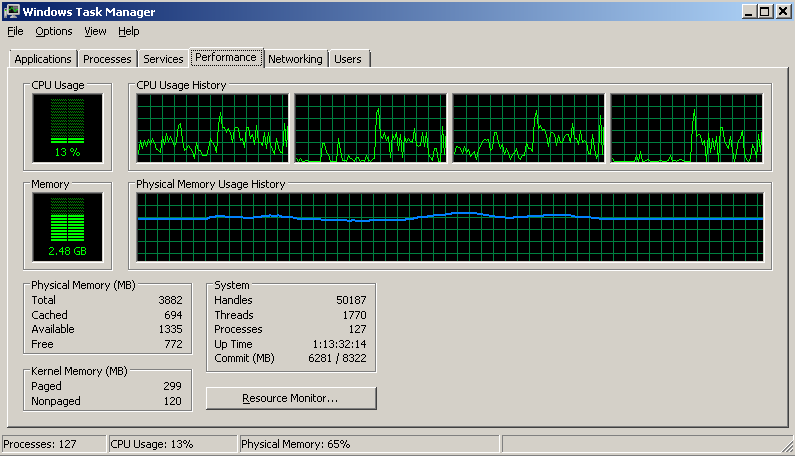795x456 pixels.
Task: Click the Free memory value 772
Action: pos(173,344)
